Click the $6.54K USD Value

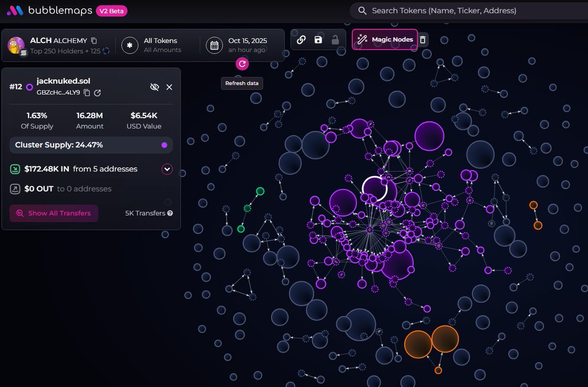click(144, 116)
